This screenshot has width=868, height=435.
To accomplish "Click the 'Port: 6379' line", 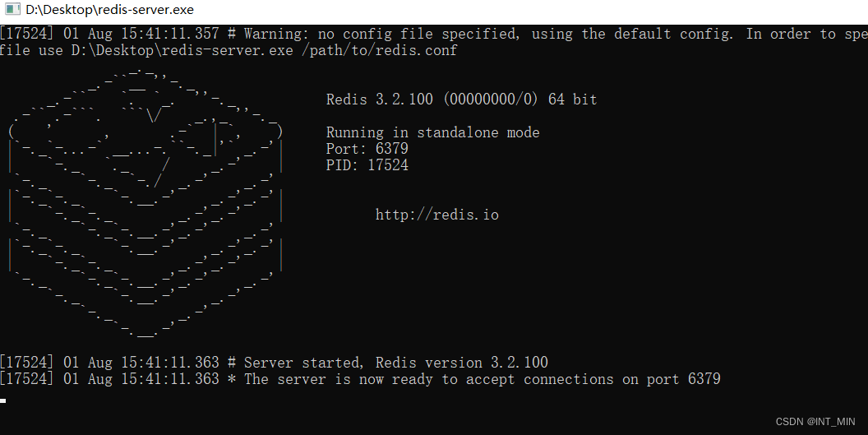I will tap(367, 149).
